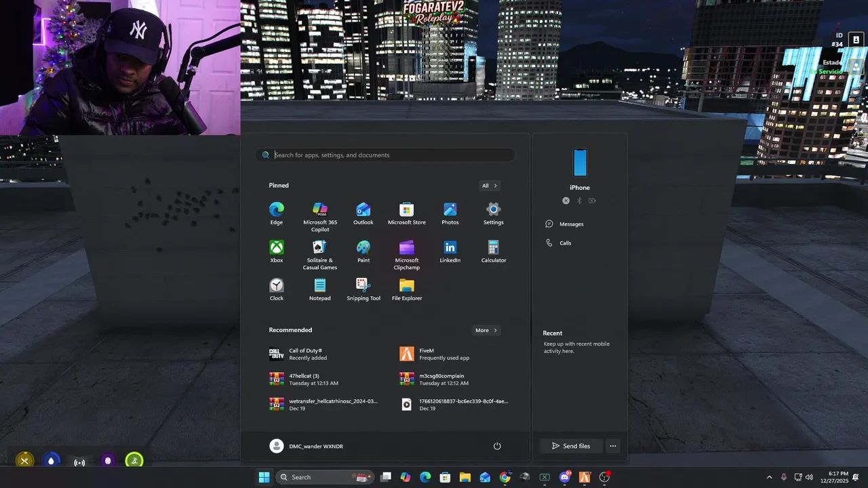The image size is (868, 488).
Task: Open the clock showing 6:17 PM
Action: [833, 477]
